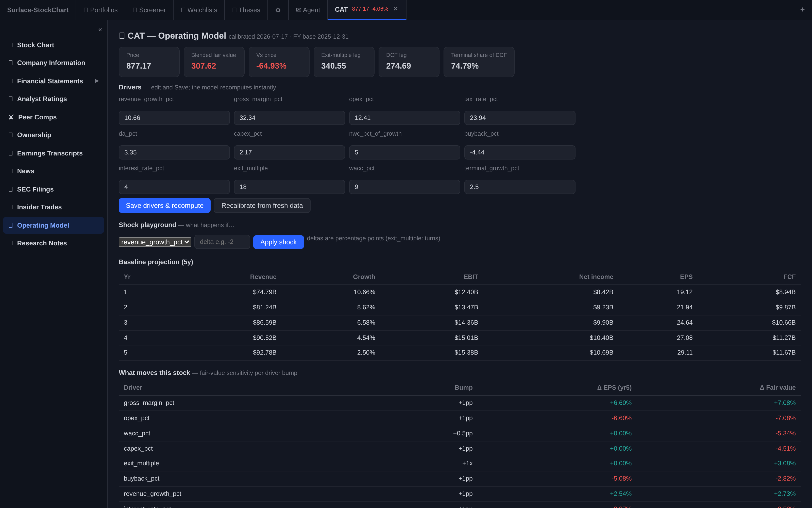The height and width of the screenshot is (508, 812).
Task: Go to the Theses tab
Action: pyautogui.click(x=246, y=10)
